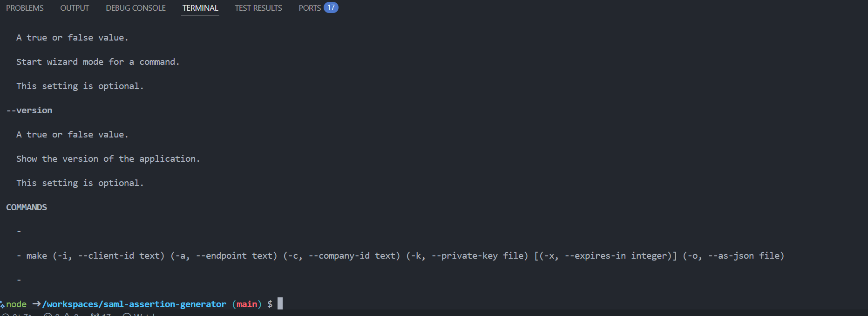The width and height of the screenshot is (868, 316).
Task: Click the command decoration icon beside node prompt
Action: click(2, 305)
